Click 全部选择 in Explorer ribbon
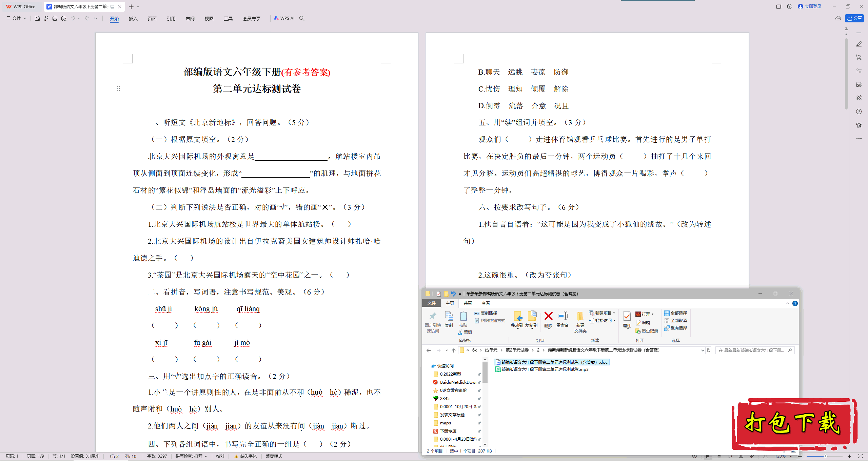 click(676, 313)
